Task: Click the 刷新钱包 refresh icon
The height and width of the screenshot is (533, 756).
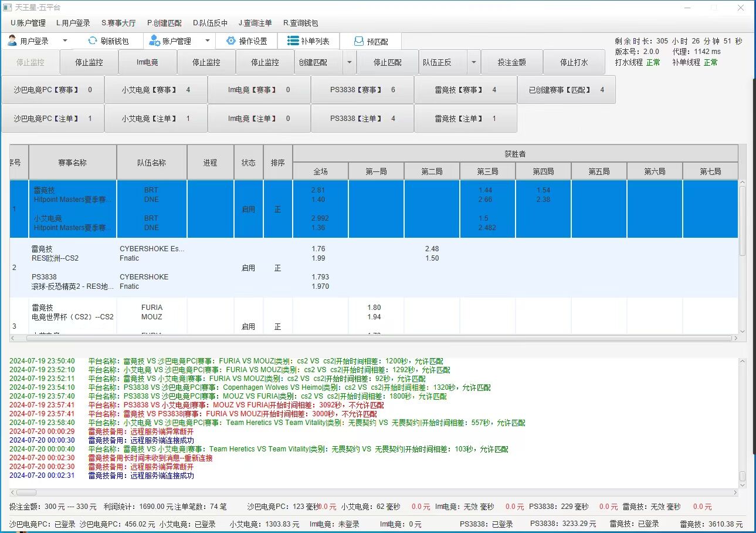Action: click(92, 41)
